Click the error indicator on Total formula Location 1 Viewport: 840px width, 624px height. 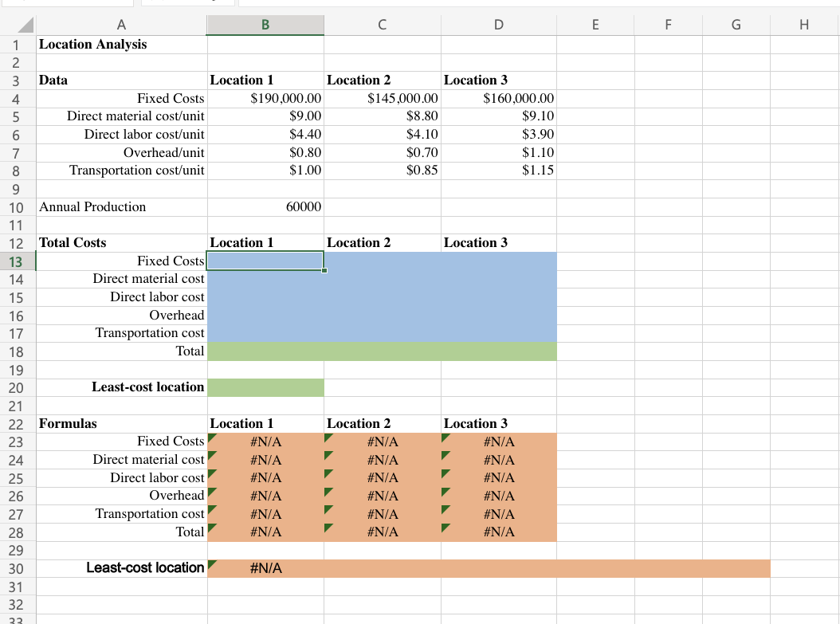click(211, 528)
